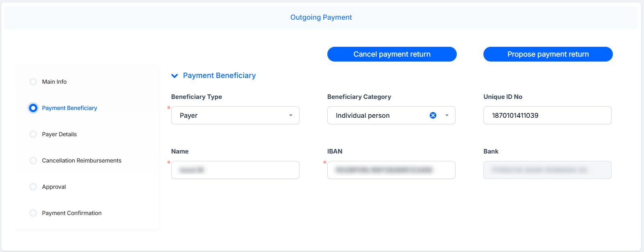Collapse the Payment Beneficiary section chevron
Image resolution: width=644 pixels, height=252 pixels.
(175, 76)
